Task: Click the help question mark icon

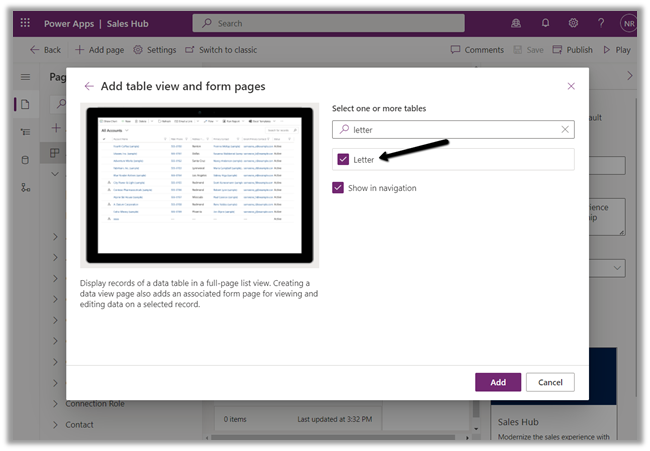Action: [601, 23]
